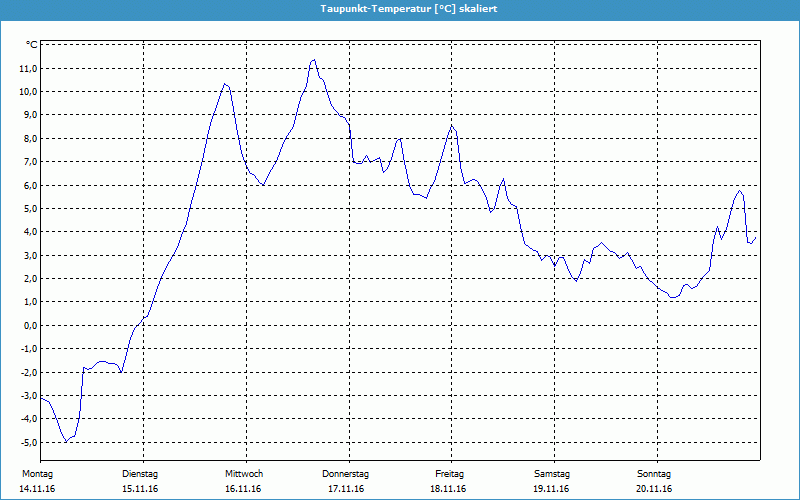Image resolution: width=800 pixels, height=500 pixels.
Task: Click the 'Dienstag' day label
Action: pyautogui.click(x=140, y=474)
